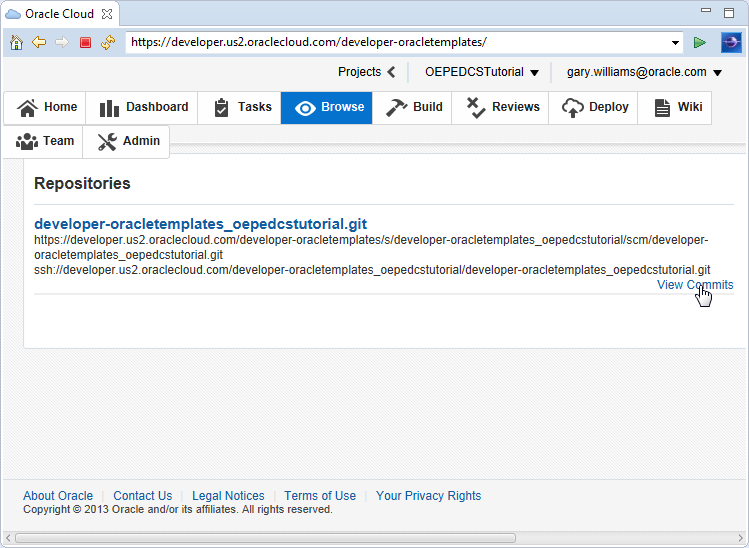
Task: Refresh the page with the refresh icon
Action: [108, 43]
